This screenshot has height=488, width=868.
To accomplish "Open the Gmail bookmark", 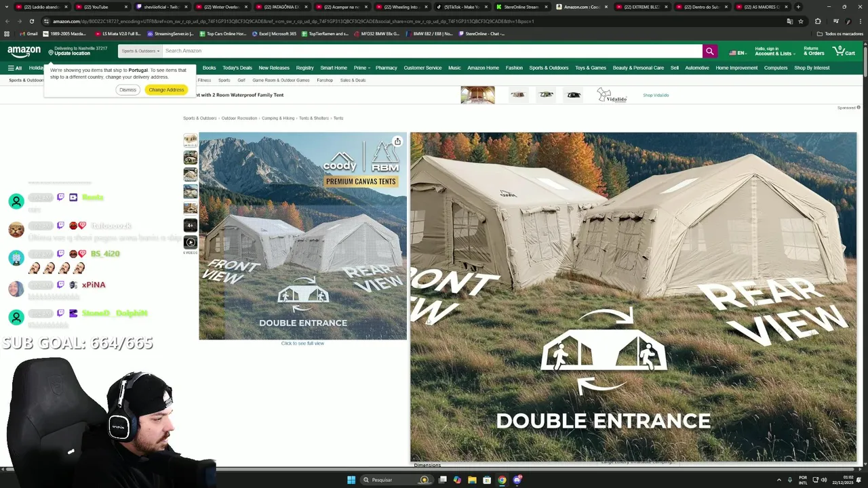I will tap(28, 33).
